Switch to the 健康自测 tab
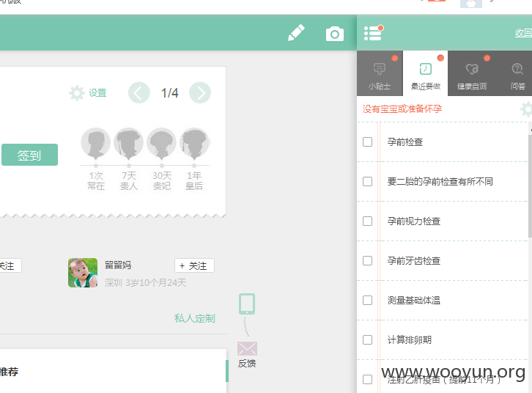 (472, 73)
